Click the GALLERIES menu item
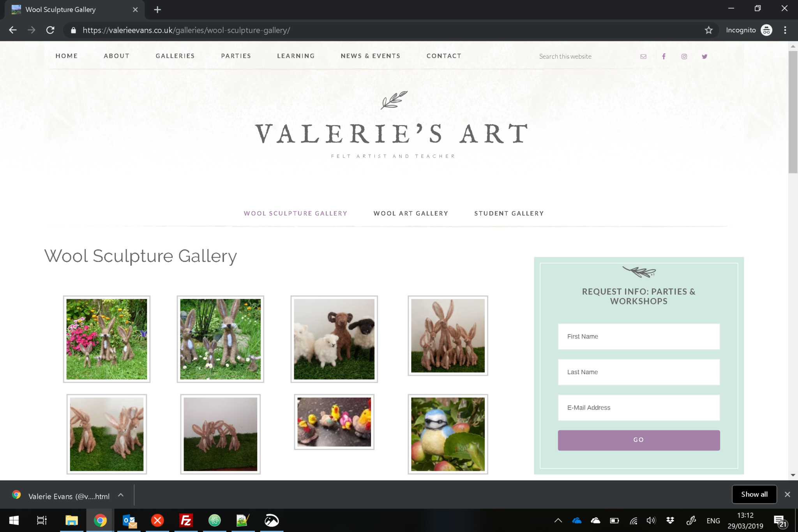The image size is (798, 532). click(175, 56)
